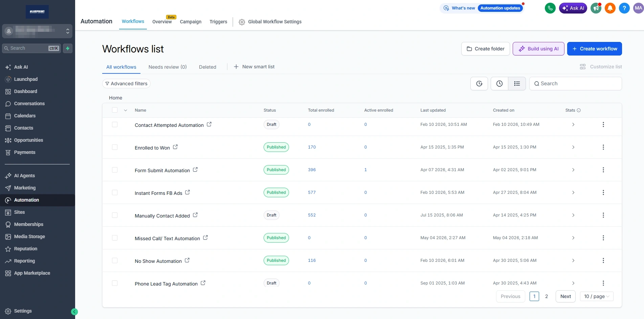Check the Missed Call/ Text Automation row checkbox
Image resolution: width=644 pixels, height=319 pixels.
click(115, 238)
